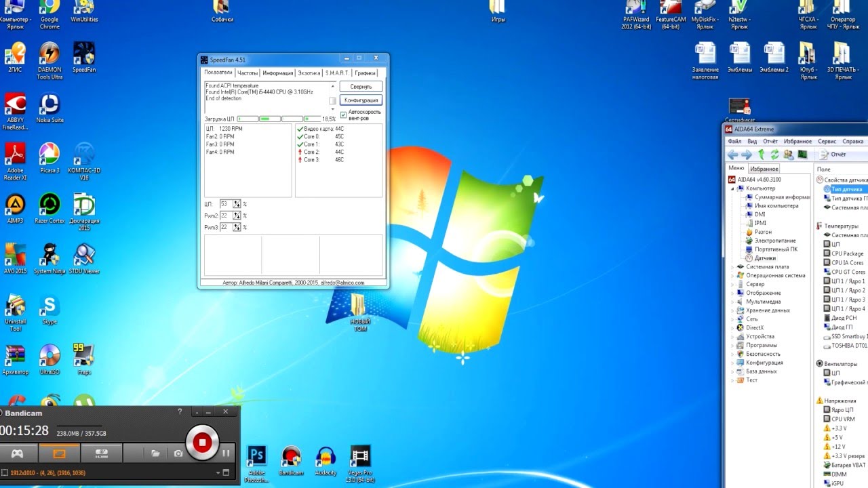
Task: Open Bandicam recording area dropdown arrow
Action: coord(218,472)
